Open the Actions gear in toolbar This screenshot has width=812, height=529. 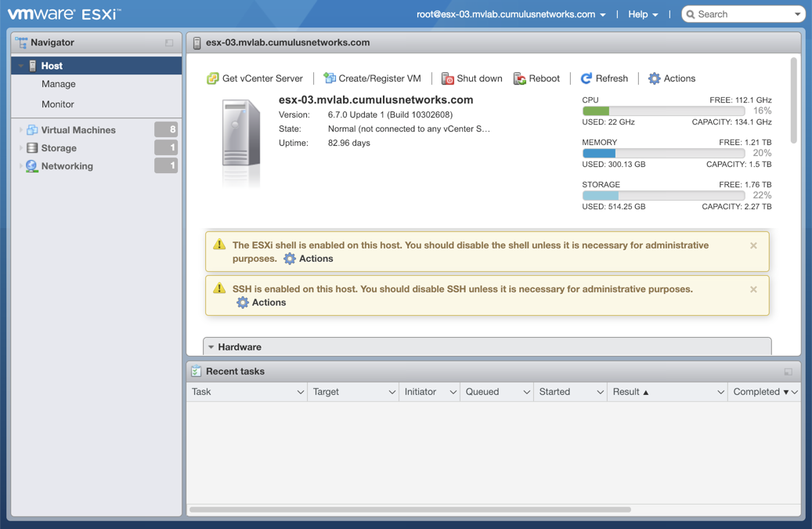click(655, 78)
